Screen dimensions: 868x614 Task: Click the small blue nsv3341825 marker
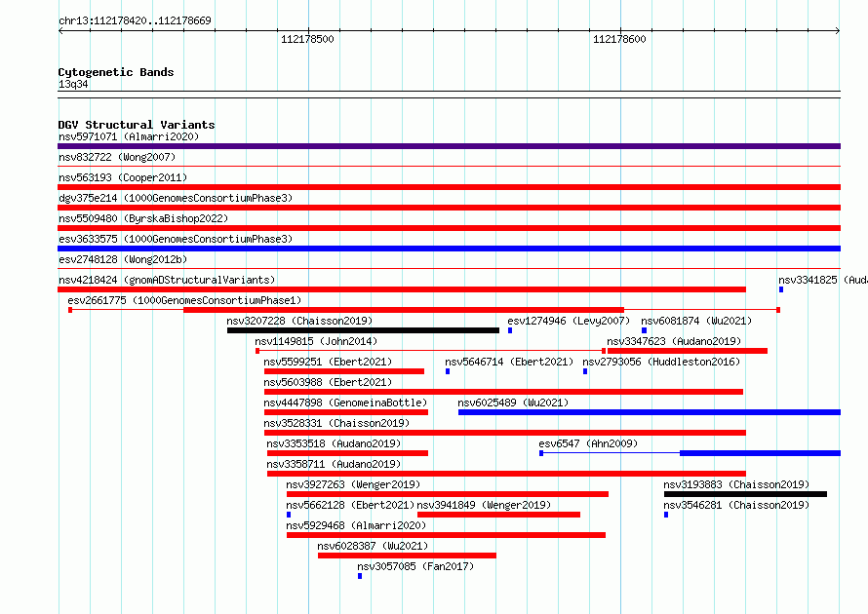click(781, 289)
